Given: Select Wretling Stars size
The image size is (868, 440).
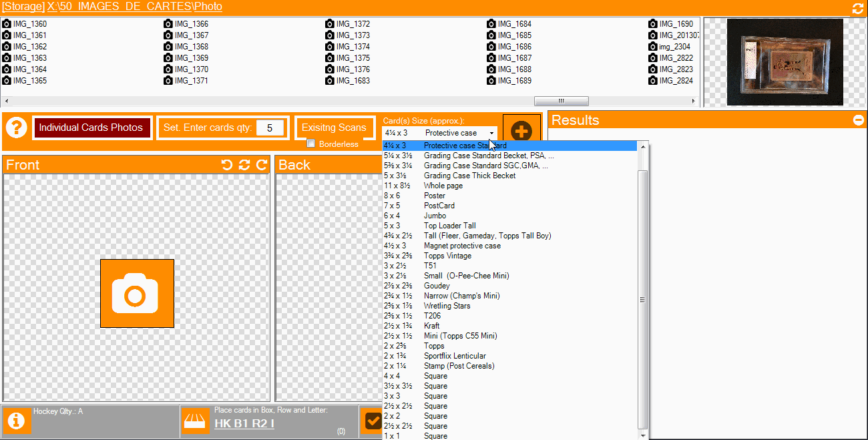Looking at the screenshot, I should click(x=509, y=306).
